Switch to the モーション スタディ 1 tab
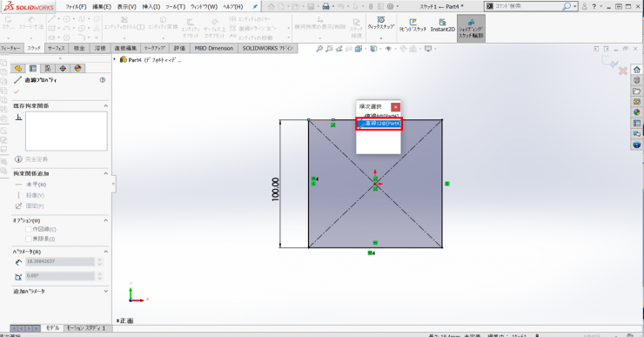This screenshot has width=644, height=337. pos(86,328)
